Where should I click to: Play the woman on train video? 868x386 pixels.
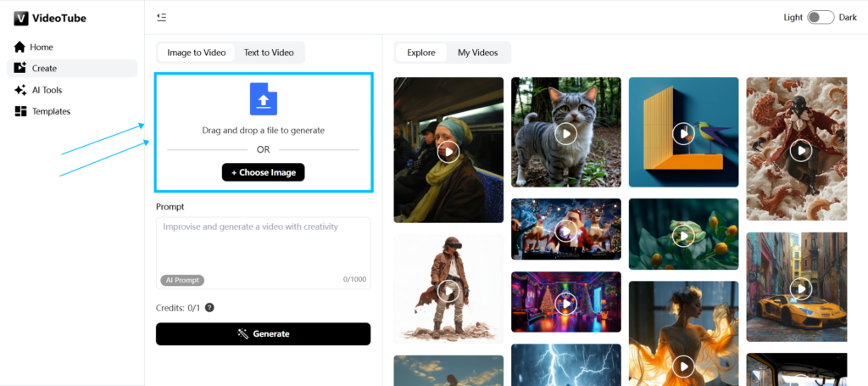tap(448, 151)
